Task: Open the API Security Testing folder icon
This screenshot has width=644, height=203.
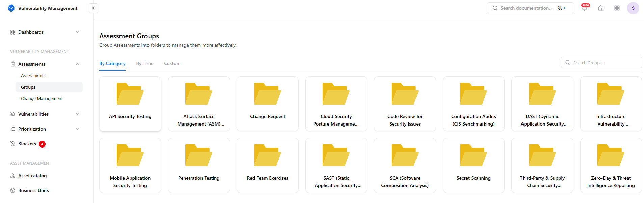Action: click(x=130, y=94)
